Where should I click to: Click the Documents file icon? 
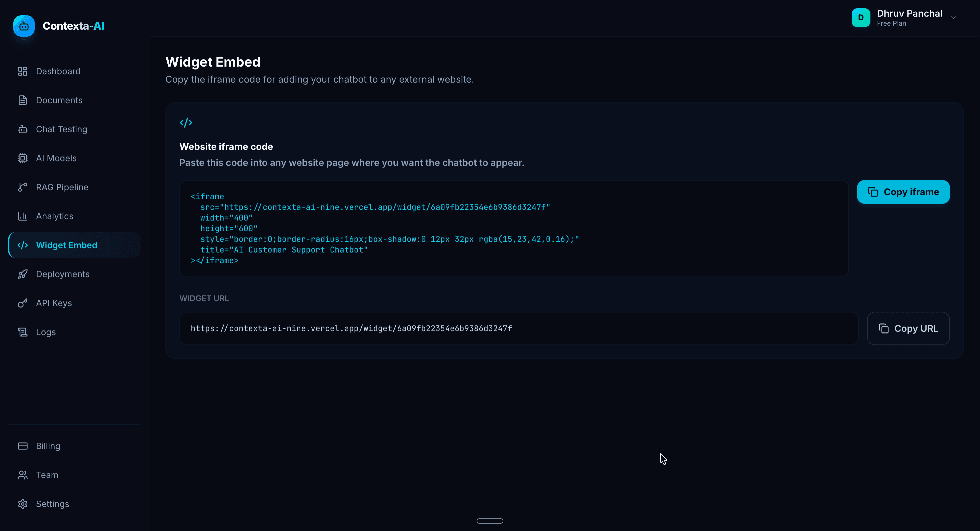(x=22, y=100)
